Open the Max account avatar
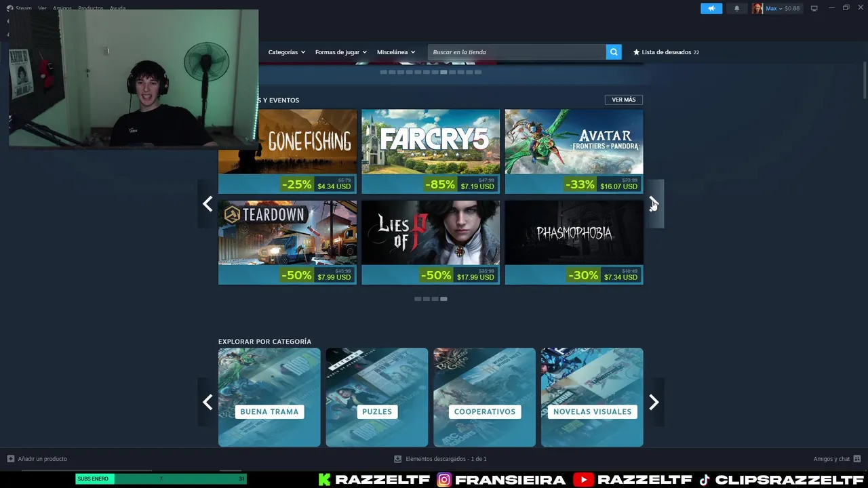The width and height of the screenshot is (868, 488). [757, 8]
